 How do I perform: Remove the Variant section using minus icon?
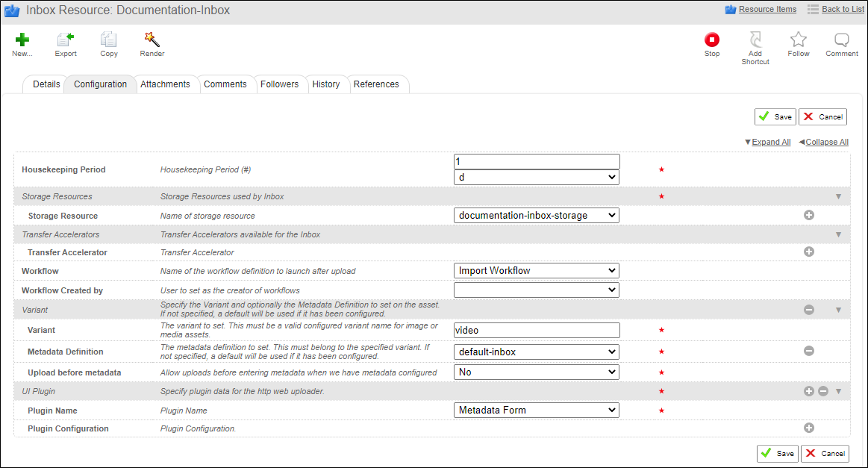click(808, 309)
